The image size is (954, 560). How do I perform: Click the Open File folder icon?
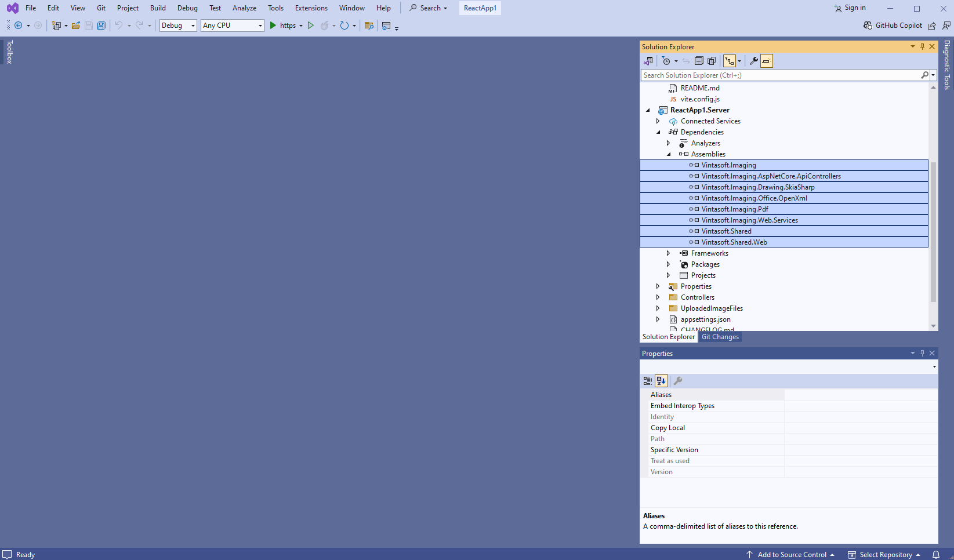click(x=76, y=26)
